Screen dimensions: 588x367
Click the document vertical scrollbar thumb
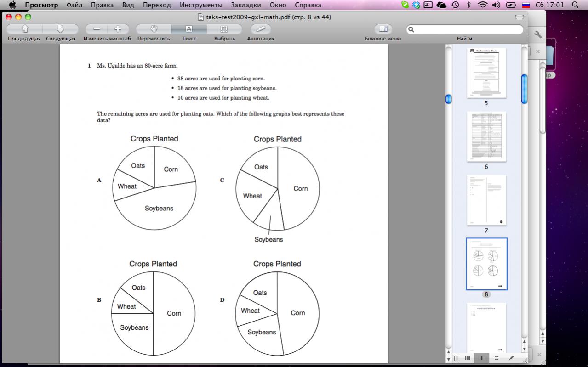pyautogui.click(x=449, y=99)
